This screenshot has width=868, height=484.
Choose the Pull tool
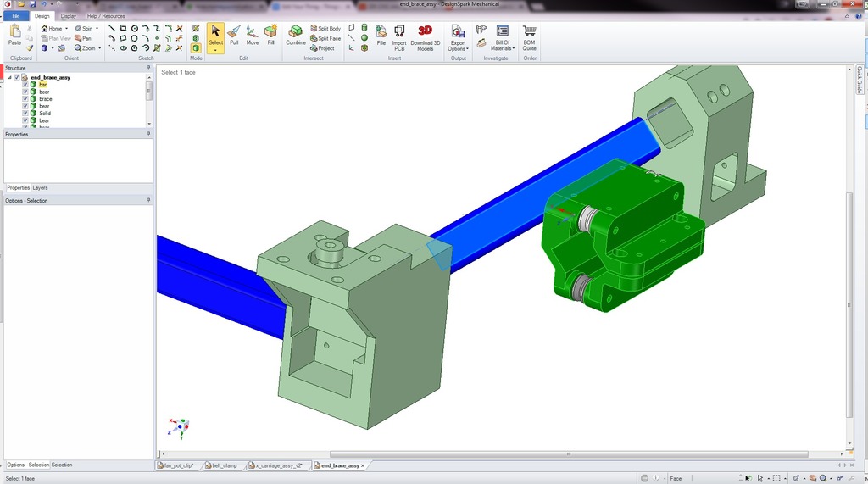234,35
